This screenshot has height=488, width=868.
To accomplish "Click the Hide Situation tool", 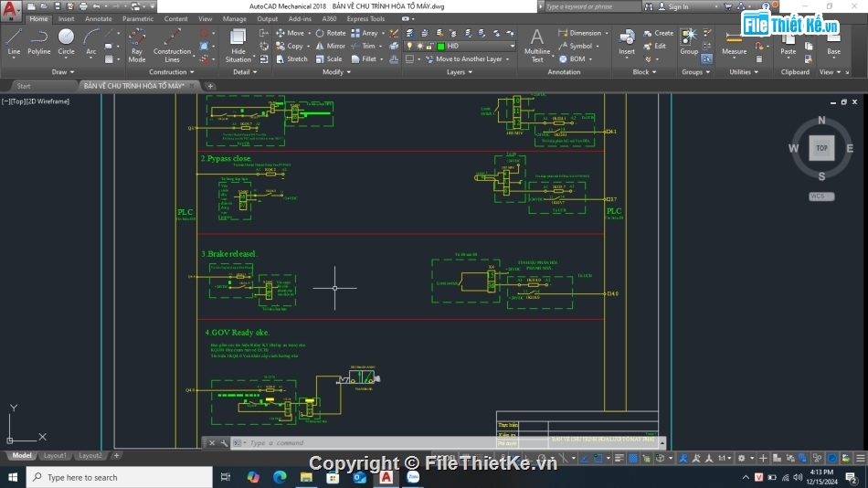I will pos(238,46).
